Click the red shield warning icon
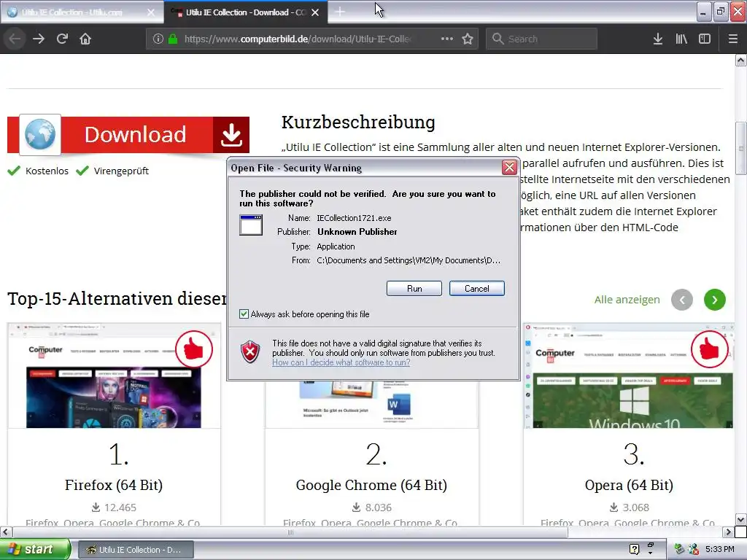 pos(250,352)
